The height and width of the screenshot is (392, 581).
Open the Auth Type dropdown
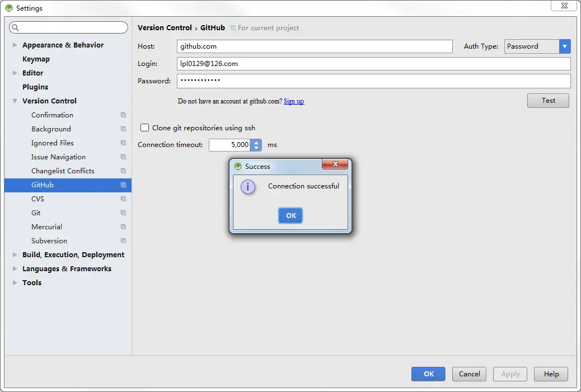(564, 46)
